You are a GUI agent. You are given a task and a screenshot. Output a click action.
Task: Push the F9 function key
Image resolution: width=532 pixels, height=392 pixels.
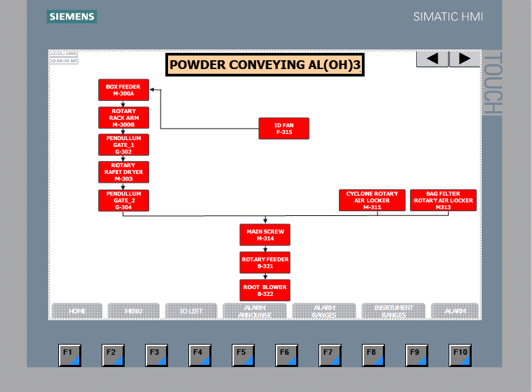coord(417,355)
